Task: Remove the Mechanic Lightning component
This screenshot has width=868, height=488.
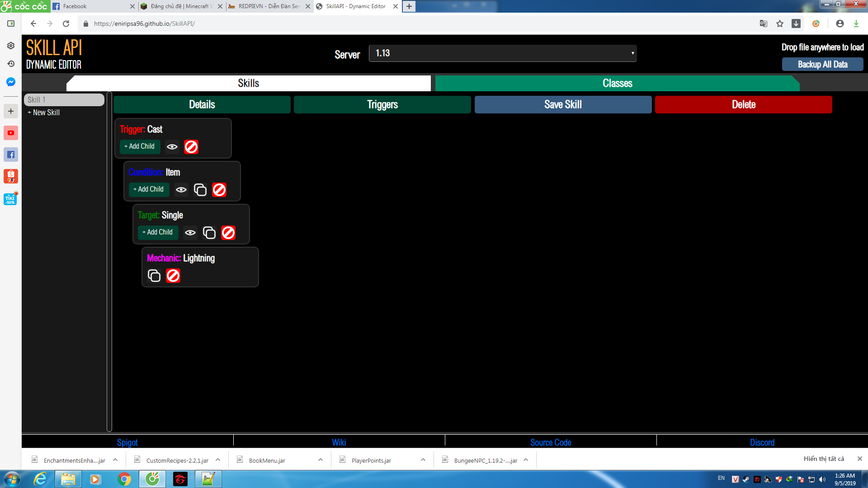Action: tap(173, 276)
